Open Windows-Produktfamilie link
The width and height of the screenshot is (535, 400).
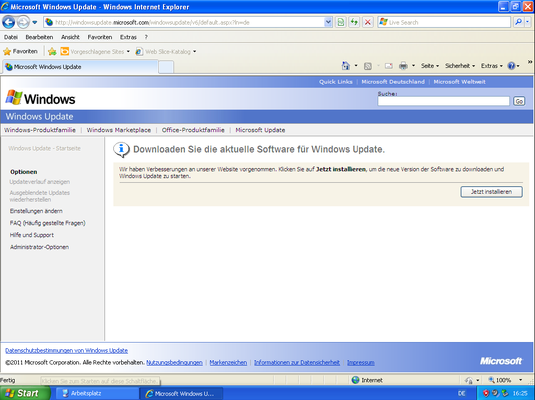(x=40, y=130)
